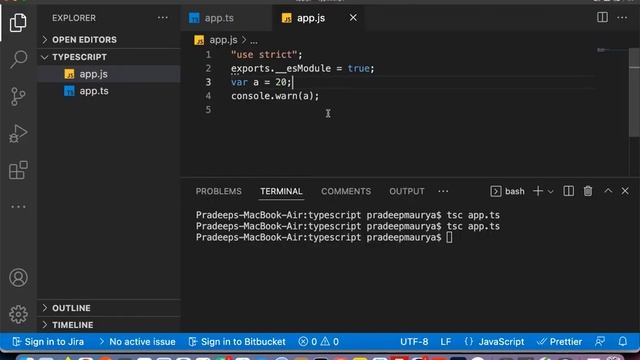Open the terminal launch profile dropdown arrow
The image size is (640, 360).
coord(550,191)
